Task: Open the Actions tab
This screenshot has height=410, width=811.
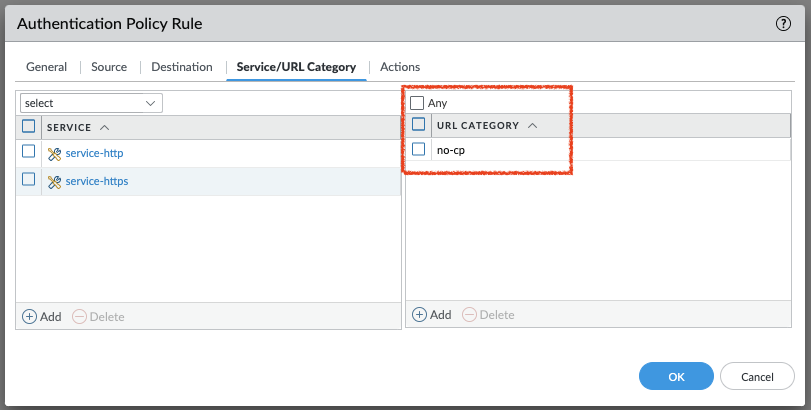Action: click(400, 67)
